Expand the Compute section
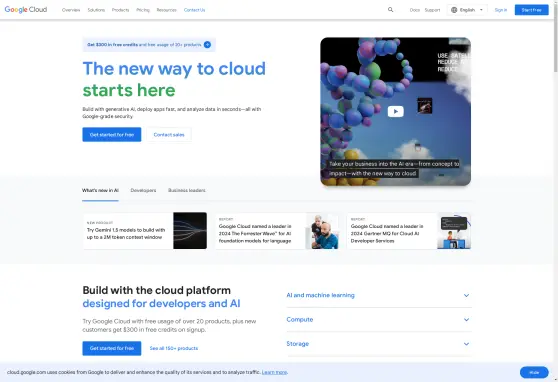The image size is (558, 382). pyautogui.click(x=379, y=319)
